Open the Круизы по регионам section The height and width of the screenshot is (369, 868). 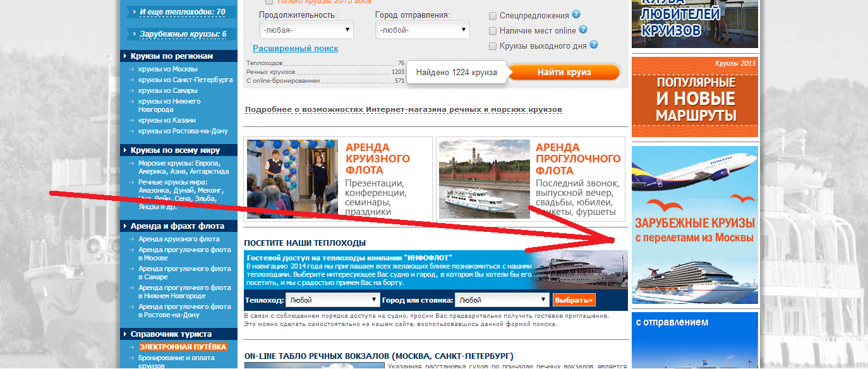(178, 56)
